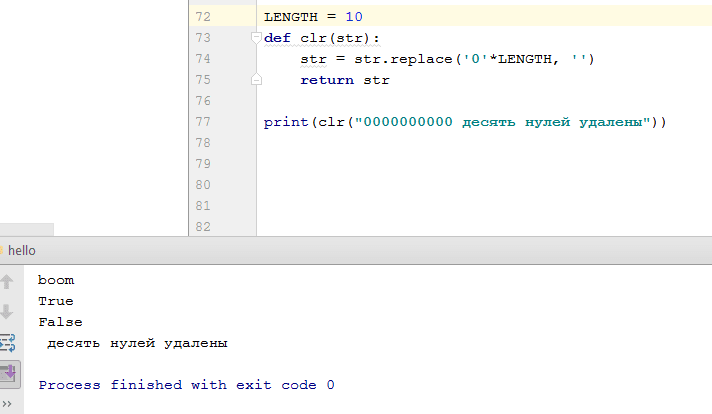Click 'boom' output line in console

coord(56,280)
